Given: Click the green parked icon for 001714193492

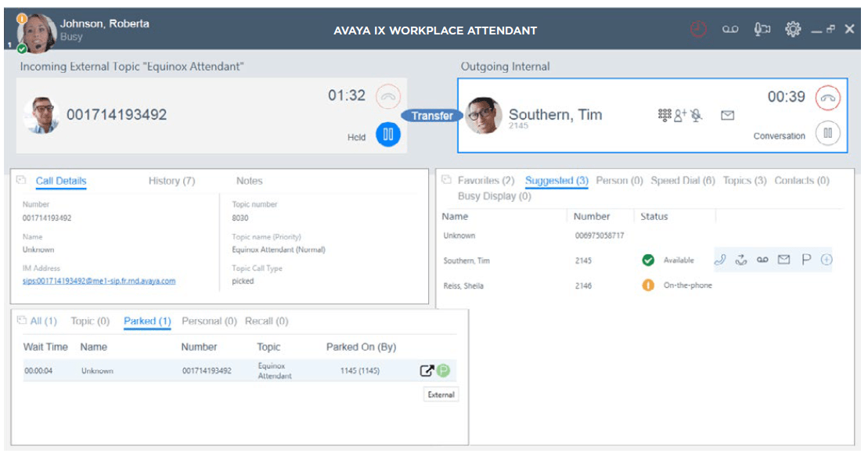Looking at the screenshot, I should [x=444, y=371].
